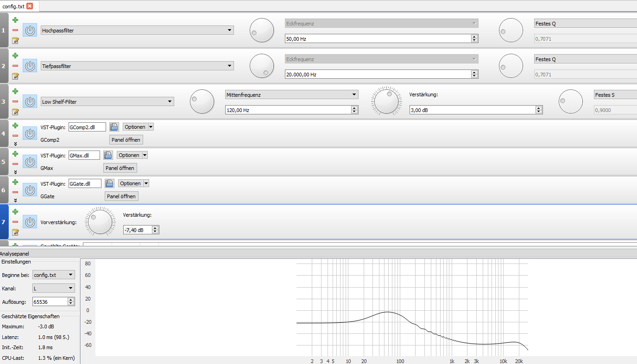637x364 pixels.
Task: Remove filter row 1 with the minus icon
Action: tap(15, 30)
